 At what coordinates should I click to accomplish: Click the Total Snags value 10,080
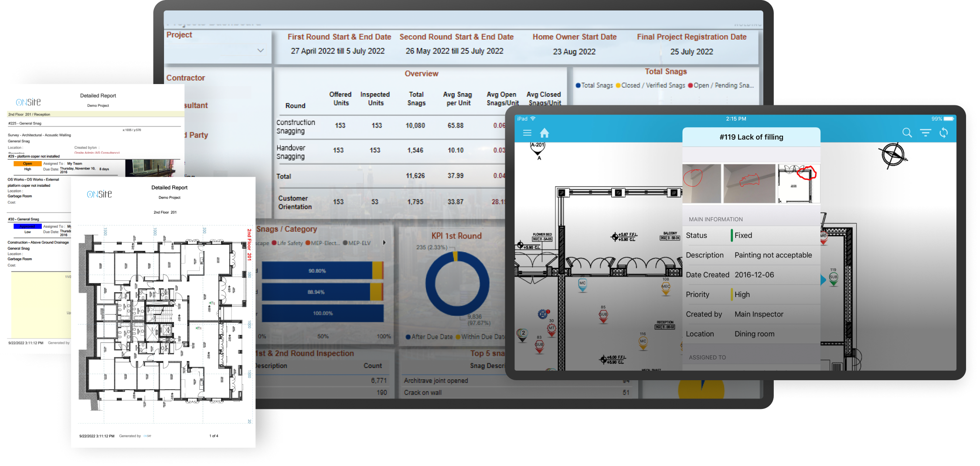[415, 125]
